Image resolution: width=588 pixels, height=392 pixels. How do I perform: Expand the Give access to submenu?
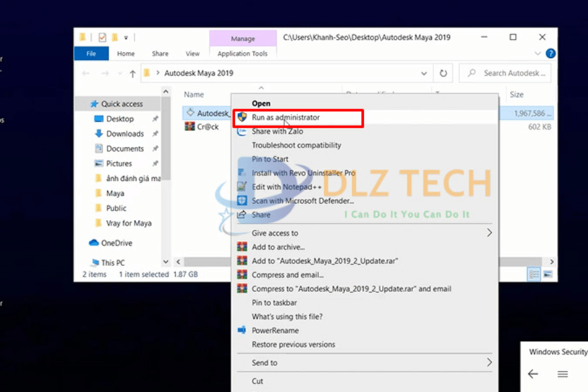tap(489, 233)
